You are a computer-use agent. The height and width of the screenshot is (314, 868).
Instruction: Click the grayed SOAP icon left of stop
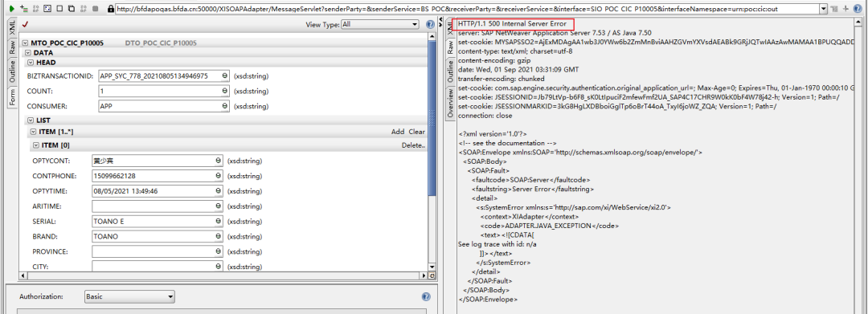coord(84,9)
